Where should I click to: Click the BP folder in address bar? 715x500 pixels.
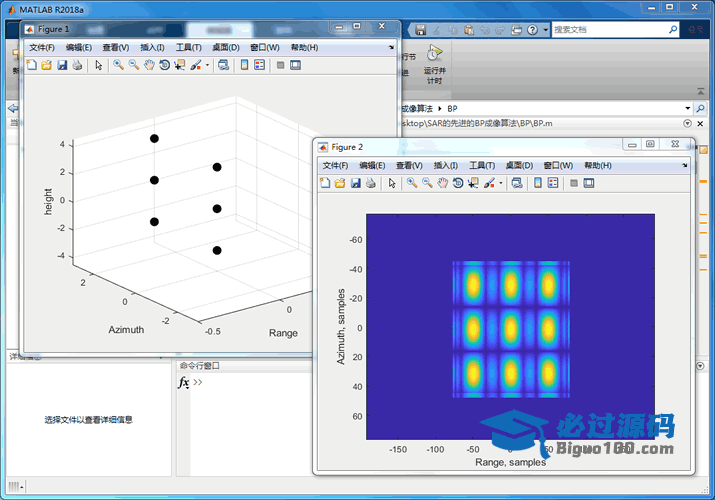coord(452,108)
